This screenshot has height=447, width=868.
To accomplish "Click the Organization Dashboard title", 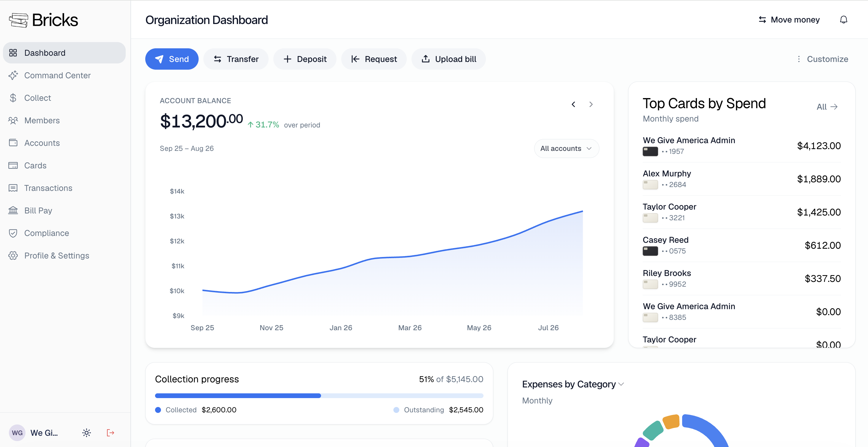I will pos(207,20).
